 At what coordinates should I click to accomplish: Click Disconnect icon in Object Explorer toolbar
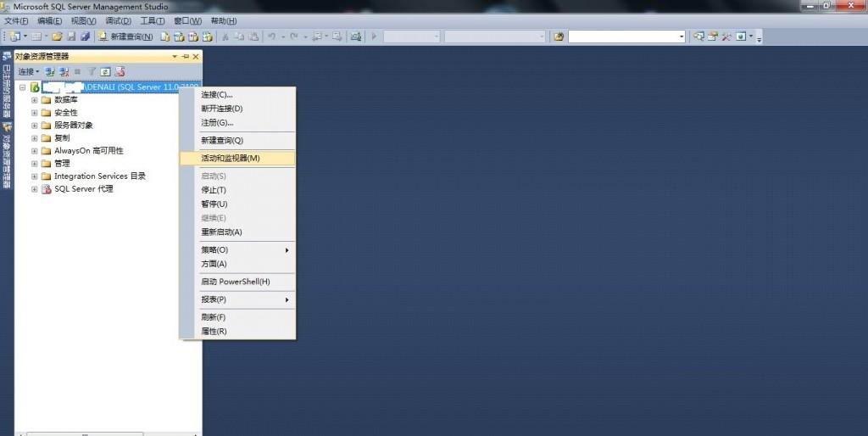click(x=64, y=71)
